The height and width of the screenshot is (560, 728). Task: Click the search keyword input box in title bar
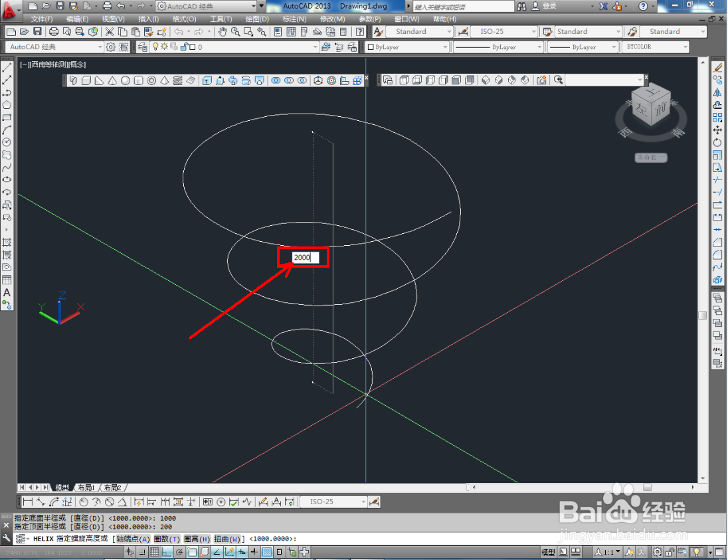pyautogui.click(x=464, y=7)
